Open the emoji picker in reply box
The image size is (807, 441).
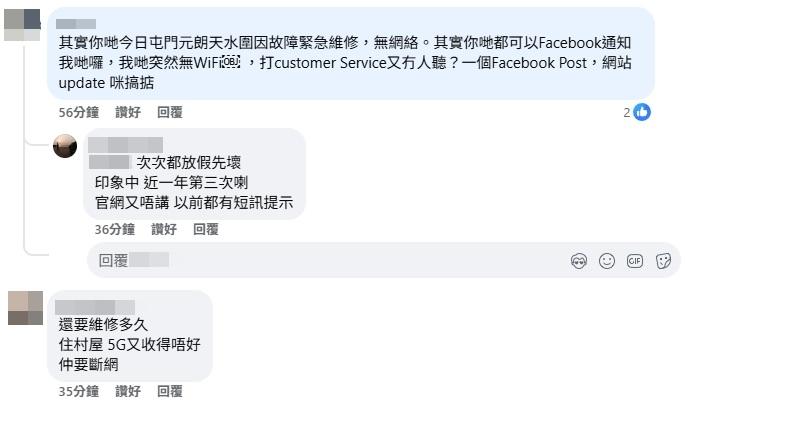(607, 261)
